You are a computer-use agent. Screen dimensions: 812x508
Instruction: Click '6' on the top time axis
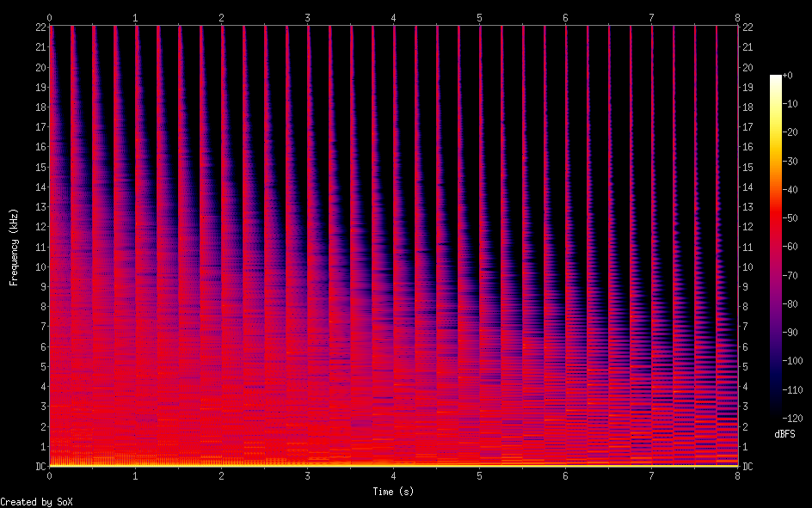click(565, 18)
